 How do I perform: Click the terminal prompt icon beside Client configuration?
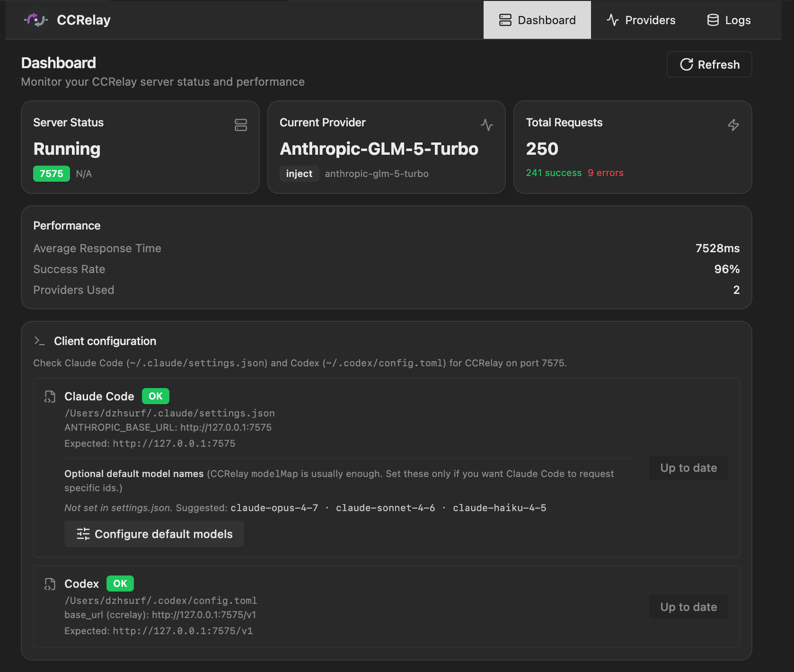click(x=39, y=341)
